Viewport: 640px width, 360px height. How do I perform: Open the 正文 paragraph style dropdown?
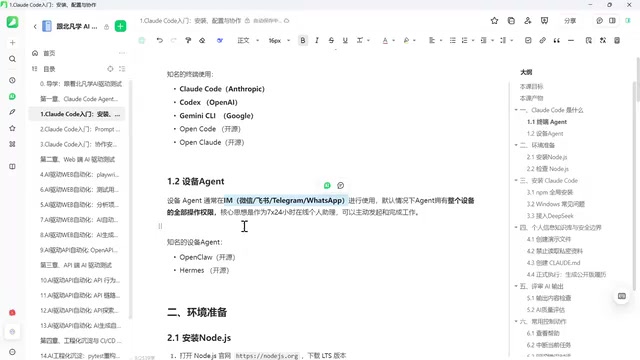click(248, 40)
